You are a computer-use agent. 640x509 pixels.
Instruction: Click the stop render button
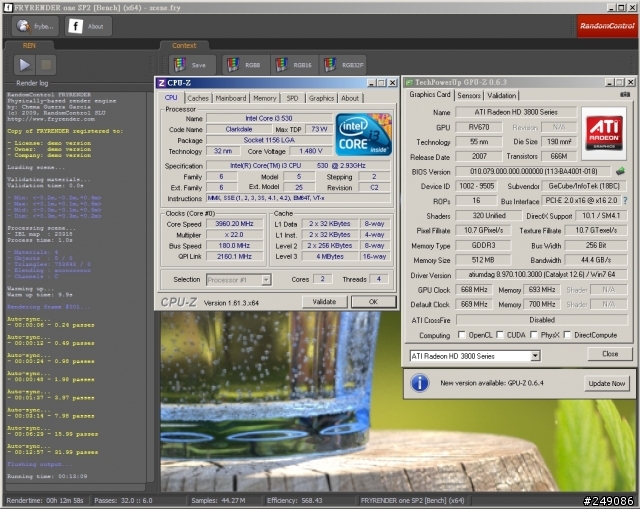pyautogui.click(x=46, y=64)
